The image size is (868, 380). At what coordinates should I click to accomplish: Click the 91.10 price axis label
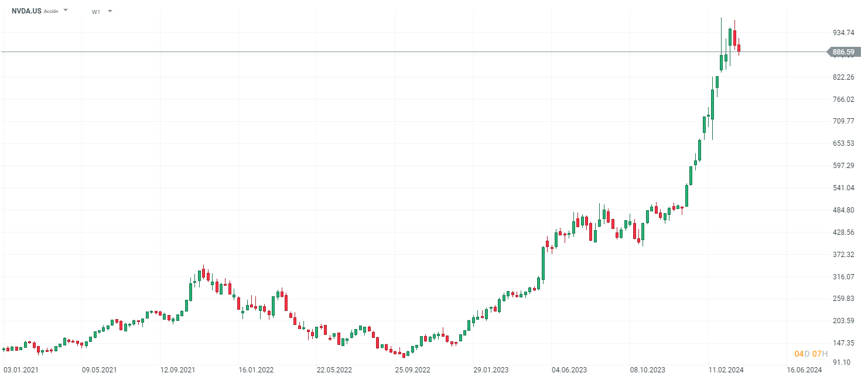[843, 365]
